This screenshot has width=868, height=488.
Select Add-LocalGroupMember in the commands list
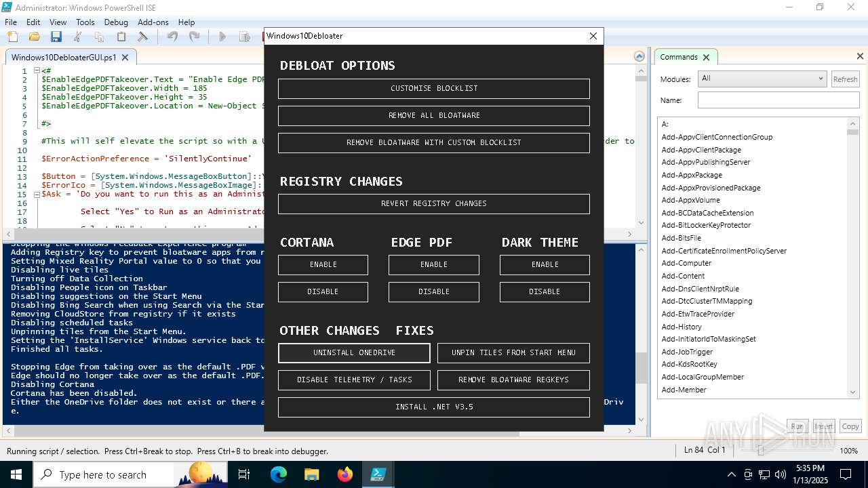click(x=703, y=377)
